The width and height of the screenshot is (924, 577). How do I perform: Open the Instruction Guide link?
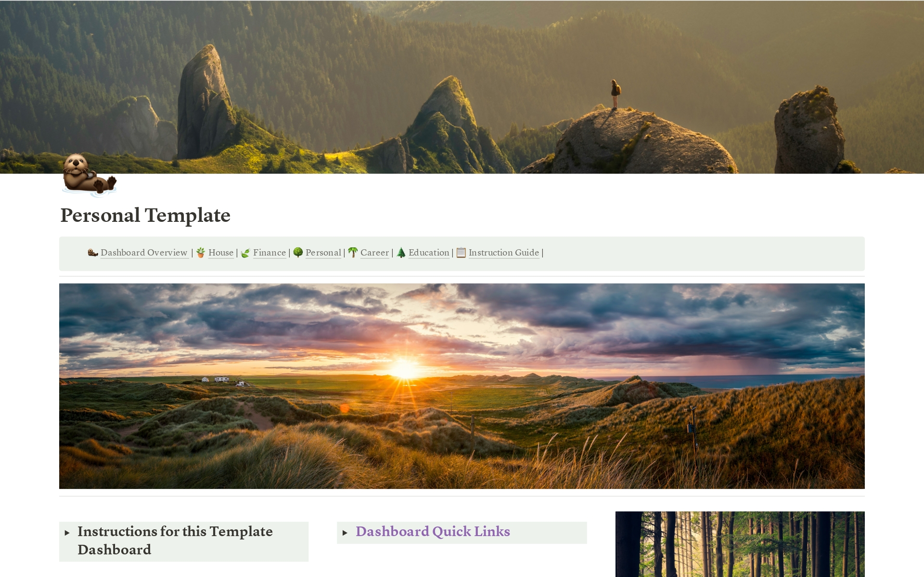504,253
